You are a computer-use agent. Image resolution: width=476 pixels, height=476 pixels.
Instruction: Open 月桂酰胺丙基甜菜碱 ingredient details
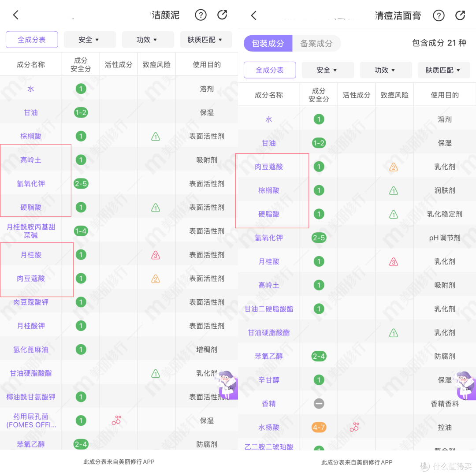[x=31, y=231]
